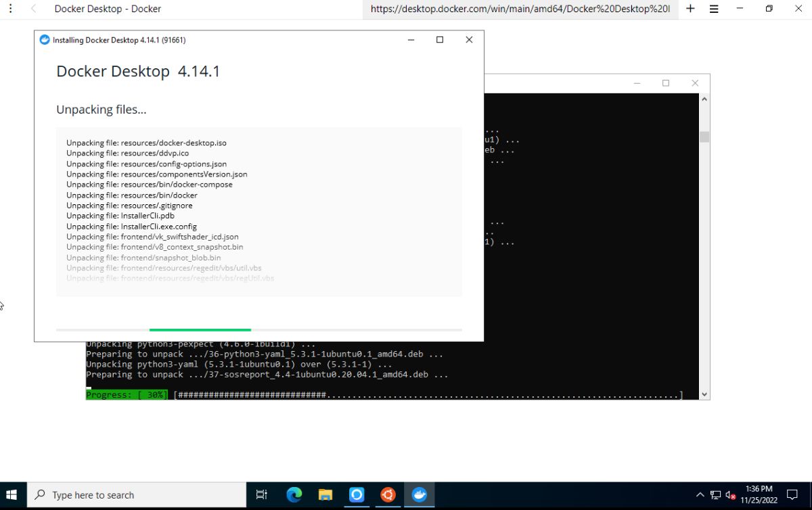812x510 pixels.
Task: Click the installer unpacking progress bar
Action: click(260, 329)
